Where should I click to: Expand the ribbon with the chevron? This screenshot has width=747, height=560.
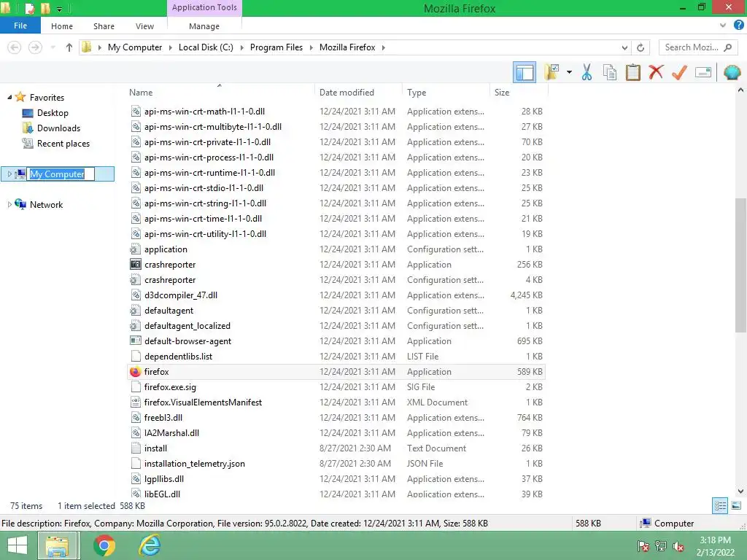(x=723, y=26)
